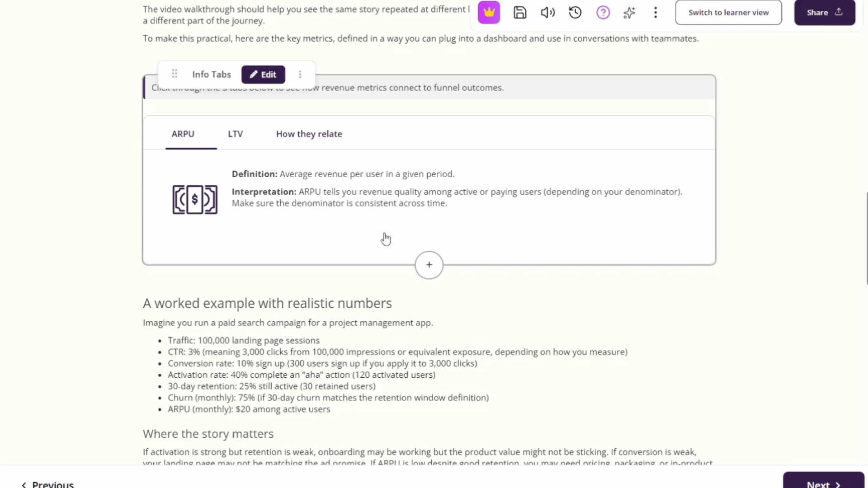Click the 'A worked example with realistic numbers' heading
868x488 pixels.
(267, 303)
